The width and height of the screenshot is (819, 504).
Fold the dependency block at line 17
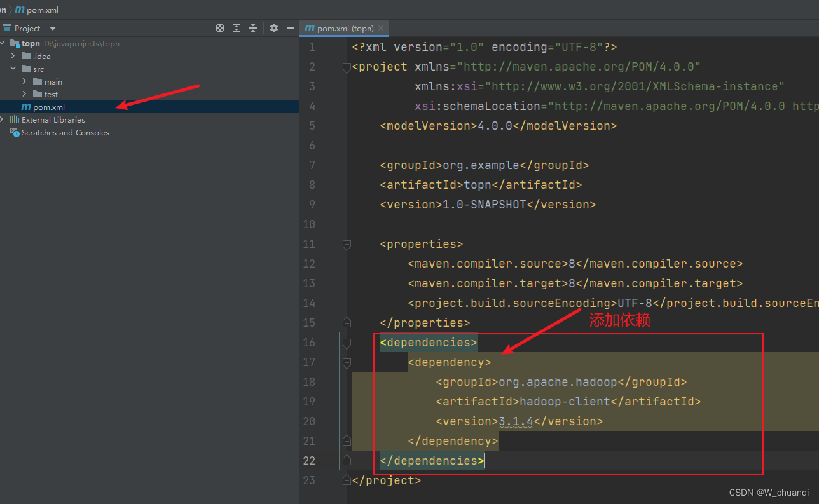click(347, 362)
